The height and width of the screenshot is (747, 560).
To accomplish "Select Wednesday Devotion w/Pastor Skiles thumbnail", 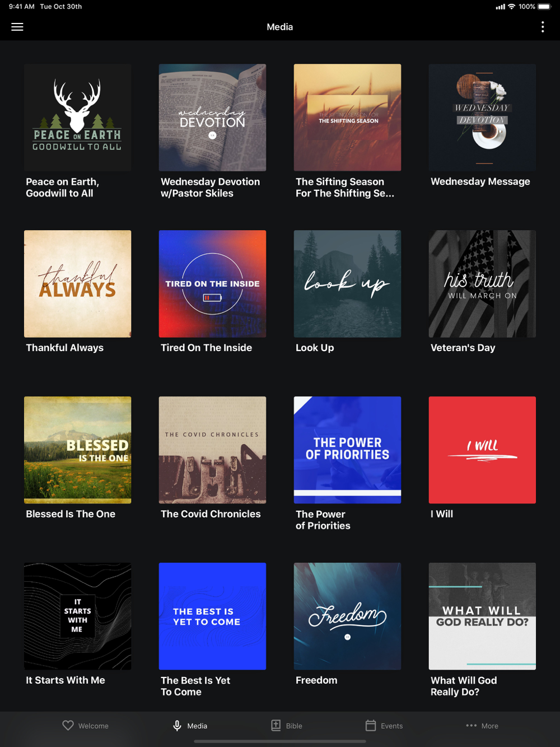I will click(x=213, y=118).
